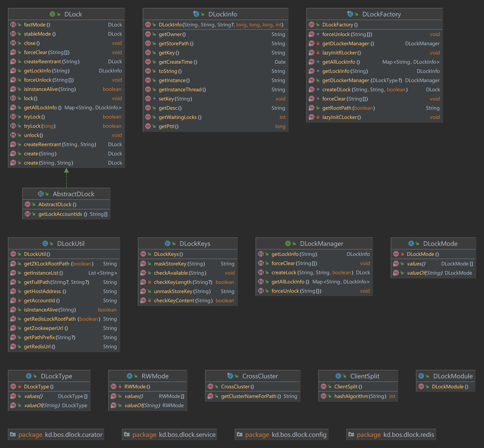Select the tryLock(long) method in DLock
Viewport: 484px width, 448px height.
click(x=40, y=126)
